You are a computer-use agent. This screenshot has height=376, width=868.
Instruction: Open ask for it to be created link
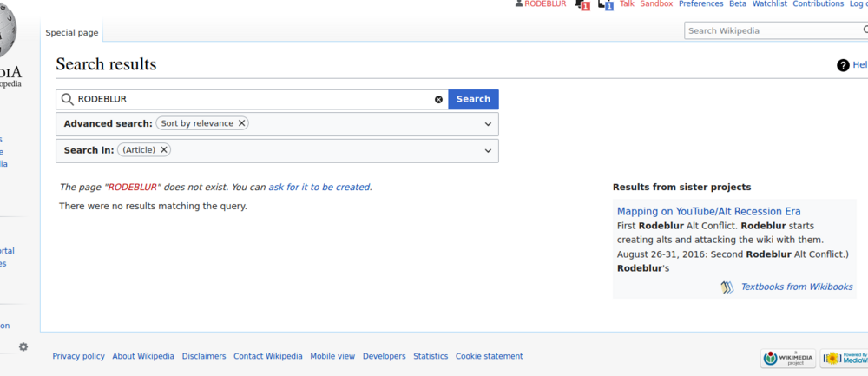coord(319,188)
